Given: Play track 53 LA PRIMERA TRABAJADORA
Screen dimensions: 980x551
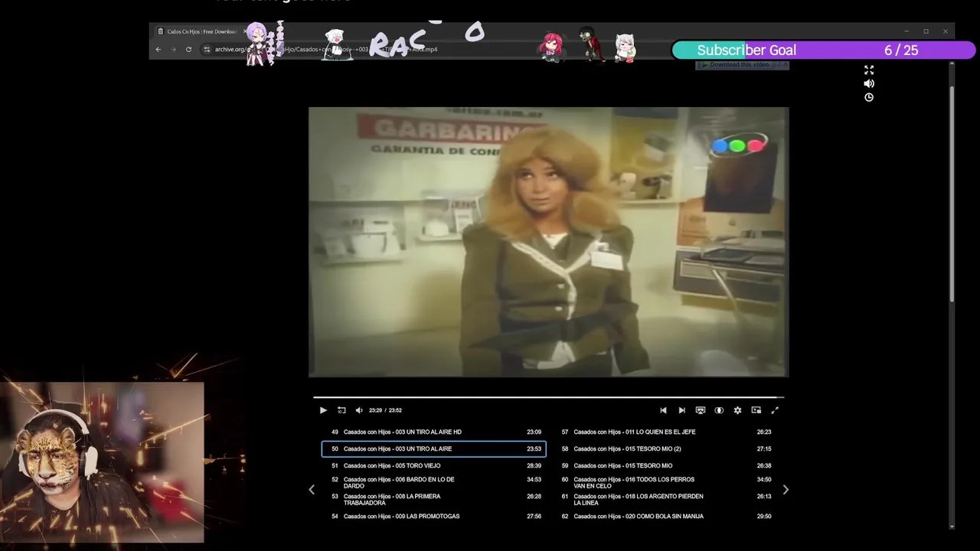Looking at the screenshot, I should pos(433,500).
